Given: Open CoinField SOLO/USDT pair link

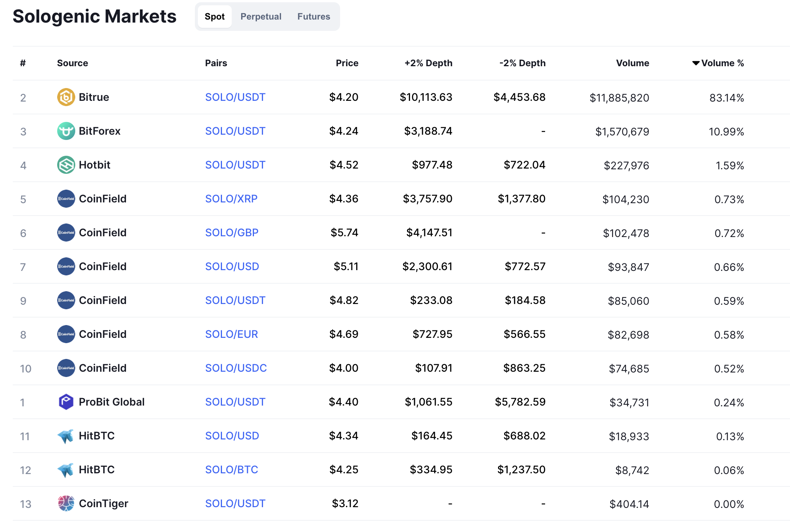Looking at the screenshot, I should click(x=235, y=300).
